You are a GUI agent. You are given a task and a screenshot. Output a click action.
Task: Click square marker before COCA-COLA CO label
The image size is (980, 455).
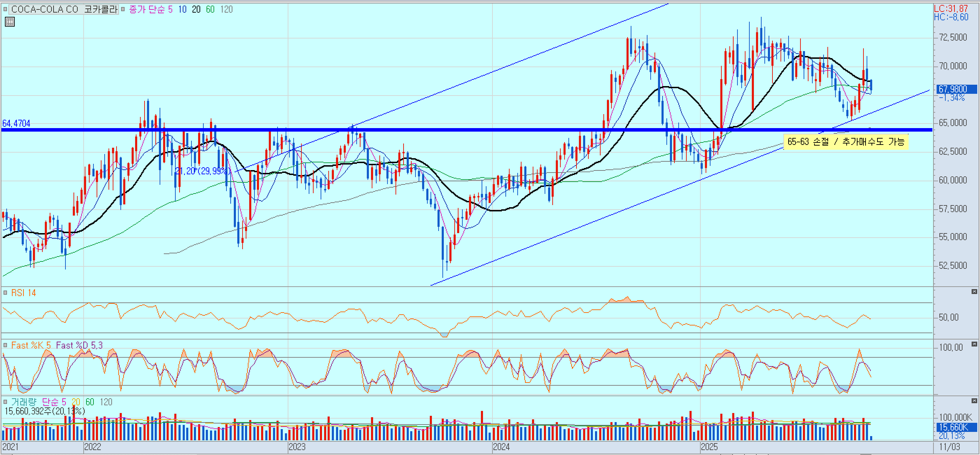pos(5,9)
